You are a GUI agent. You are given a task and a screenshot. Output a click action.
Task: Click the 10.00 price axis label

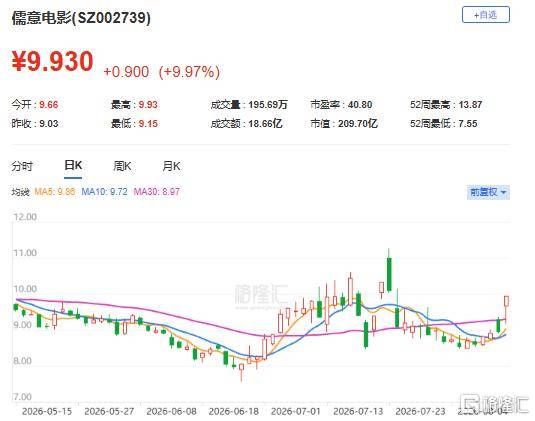pyautogui.click(x=25, y=289)
